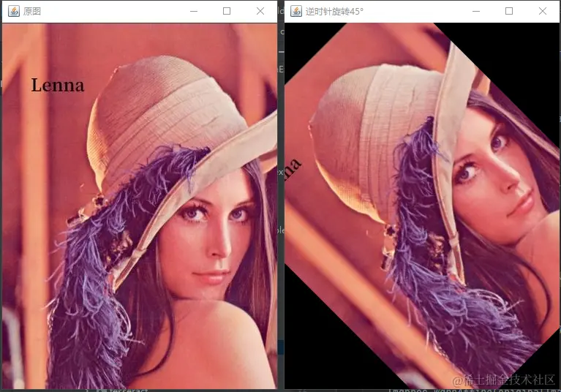Click the Java icon in the 原图 window
Viewport: 561px width, 392px height.
pyautogui.click(x=14, y=11)
